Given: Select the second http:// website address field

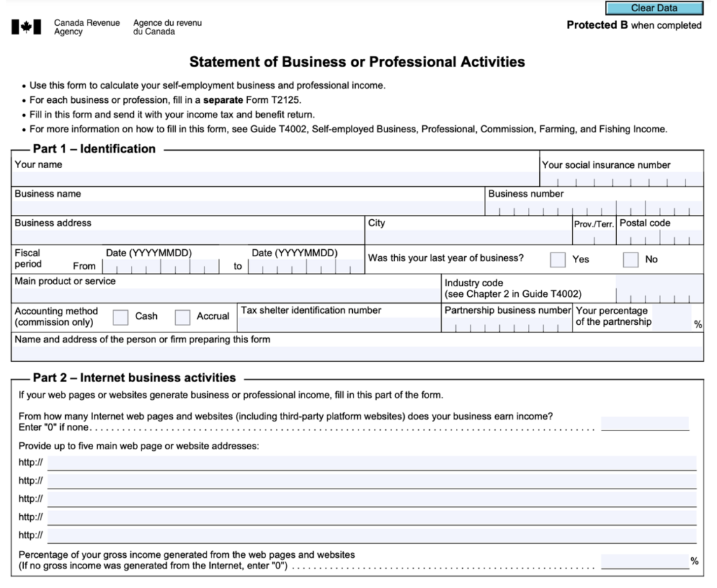Looking at the screenshot, I should 372,481.
